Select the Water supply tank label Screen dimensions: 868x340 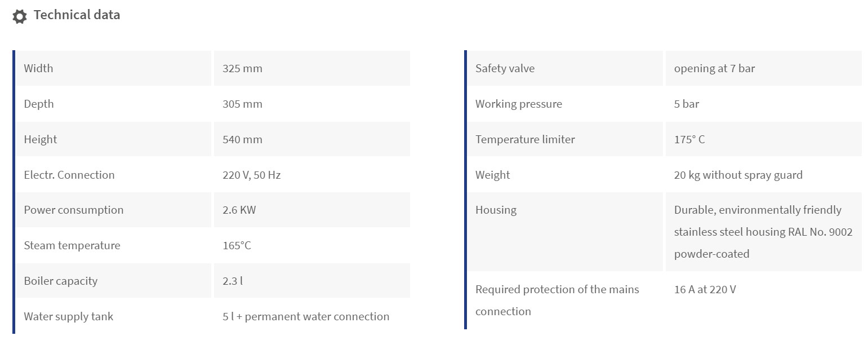point(68,316)
